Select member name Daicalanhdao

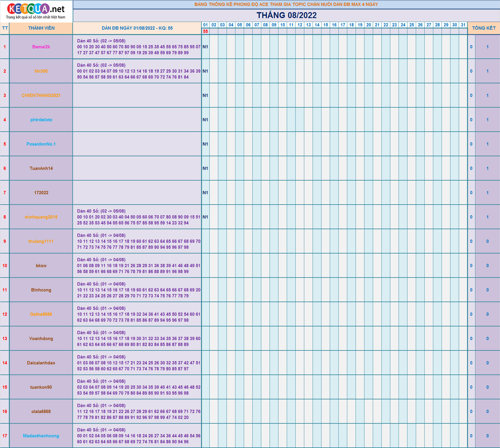click(x=41, y=363)
